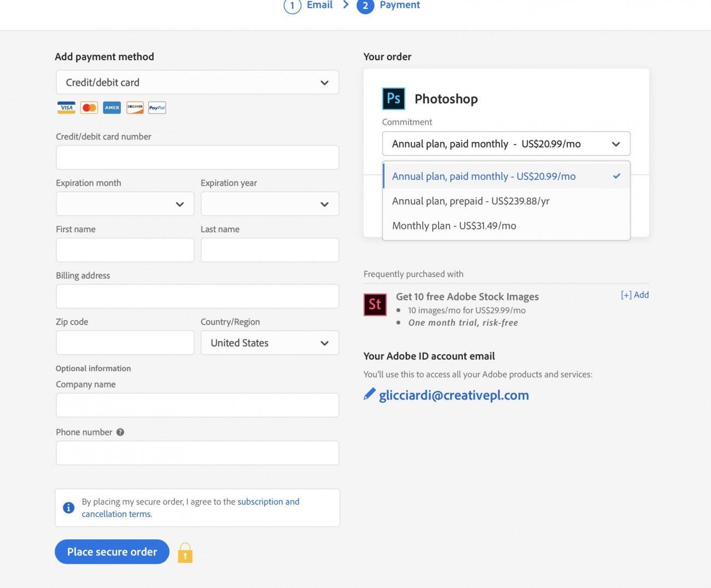Image resolution: width=711 pixels, height=588 pixels.
Task: Click the PayPal payment icon
Action: point(157,108)
